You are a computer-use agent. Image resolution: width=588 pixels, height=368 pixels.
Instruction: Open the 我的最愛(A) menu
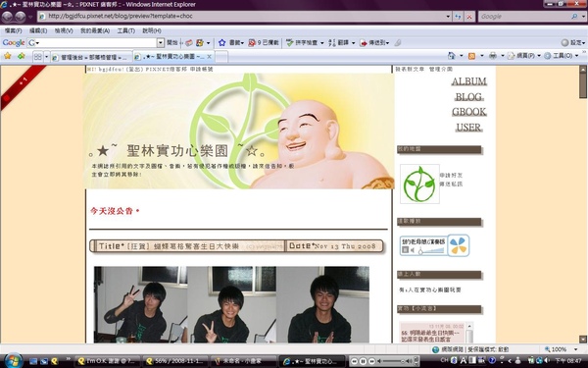click(x=95, y=30)
